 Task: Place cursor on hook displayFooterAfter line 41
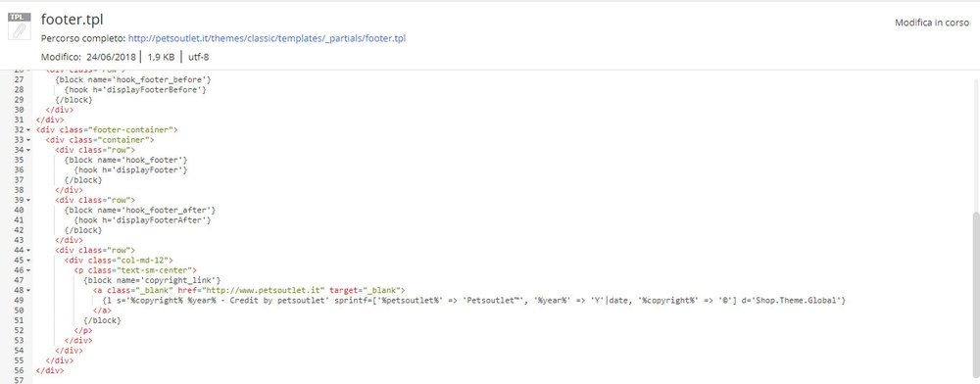coord(142,219)
